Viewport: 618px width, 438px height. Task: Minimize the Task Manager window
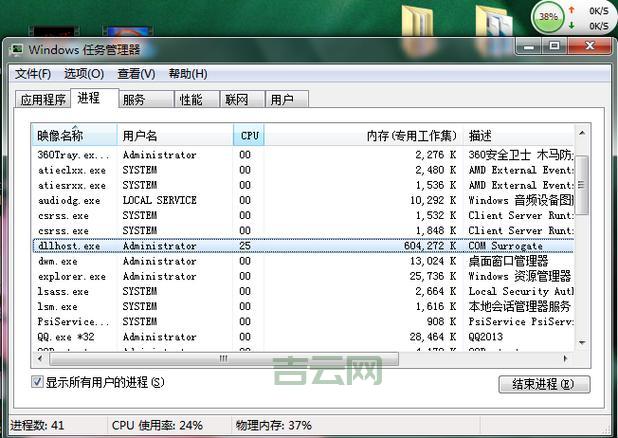528,47
